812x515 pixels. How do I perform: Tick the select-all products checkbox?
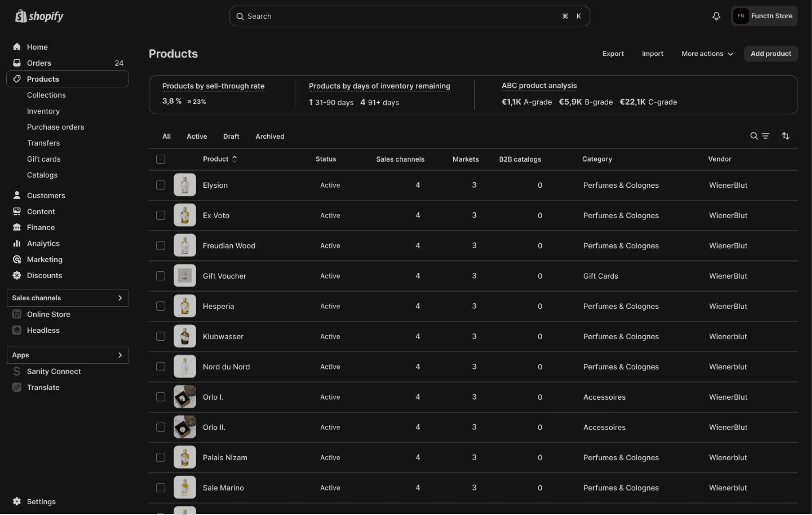[161, 159]
